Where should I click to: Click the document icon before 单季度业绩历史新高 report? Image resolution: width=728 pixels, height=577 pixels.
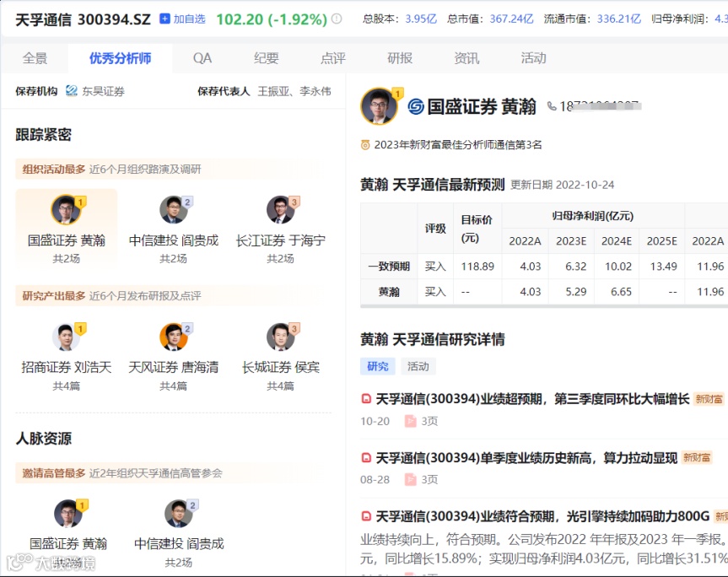tap(366, 458)
